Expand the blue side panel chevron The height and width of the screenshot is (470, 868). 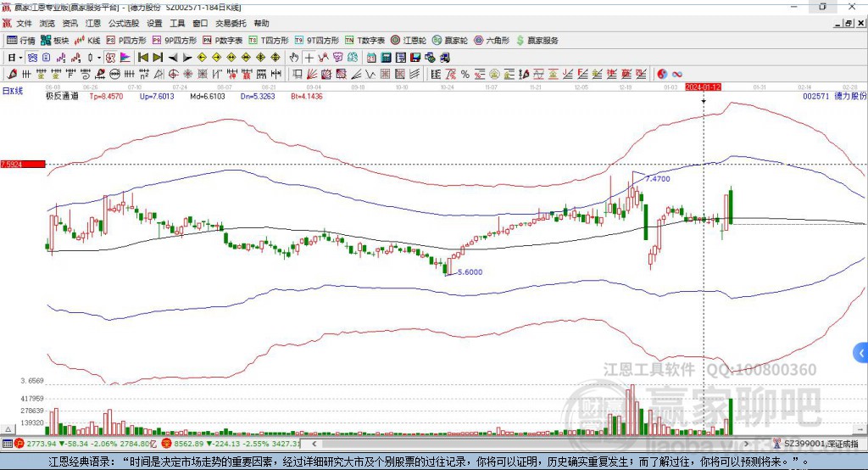pos(861,353)
